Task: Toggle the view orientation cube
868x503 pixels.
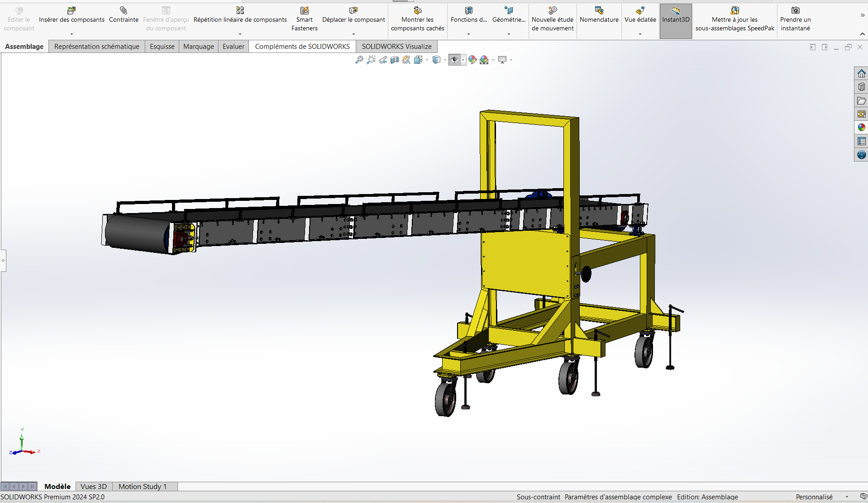Action: coord(419,60)
